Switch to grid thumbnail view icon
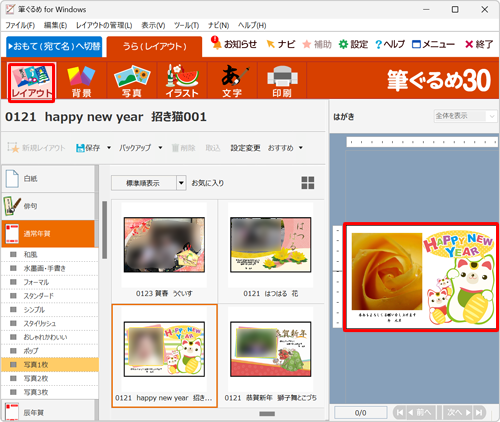 pyautogui.click(x=308, y=183)
